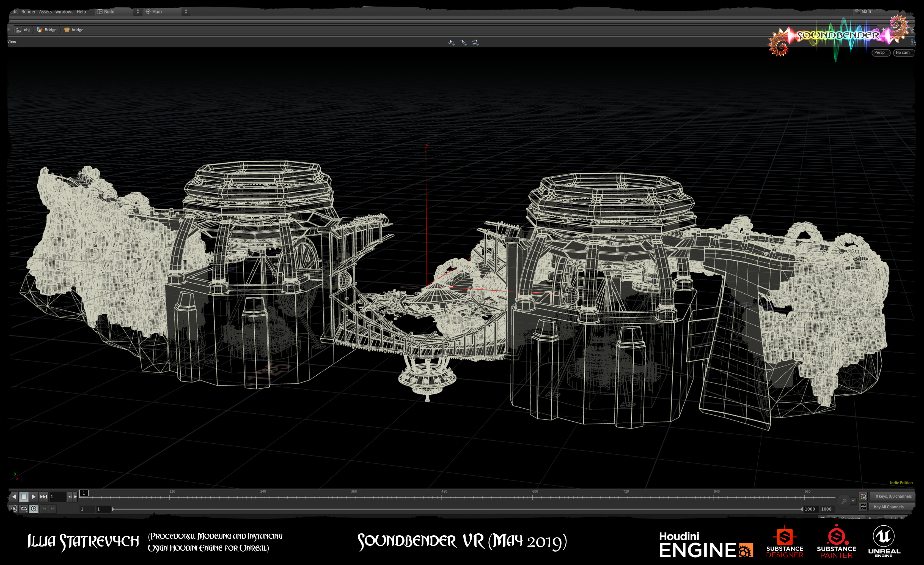Step back one frame
Screen dimensions: 924x565
point(69,496)
